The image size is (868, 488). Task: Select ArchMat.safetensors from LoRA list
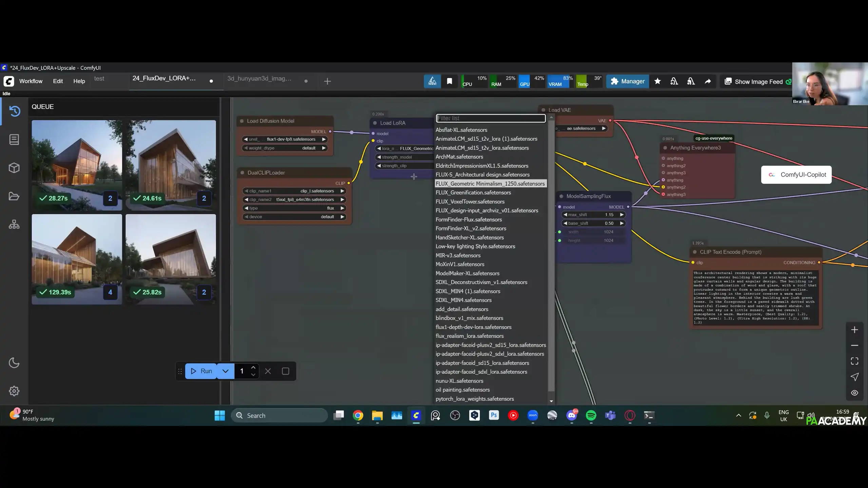(x=459, y=157)
